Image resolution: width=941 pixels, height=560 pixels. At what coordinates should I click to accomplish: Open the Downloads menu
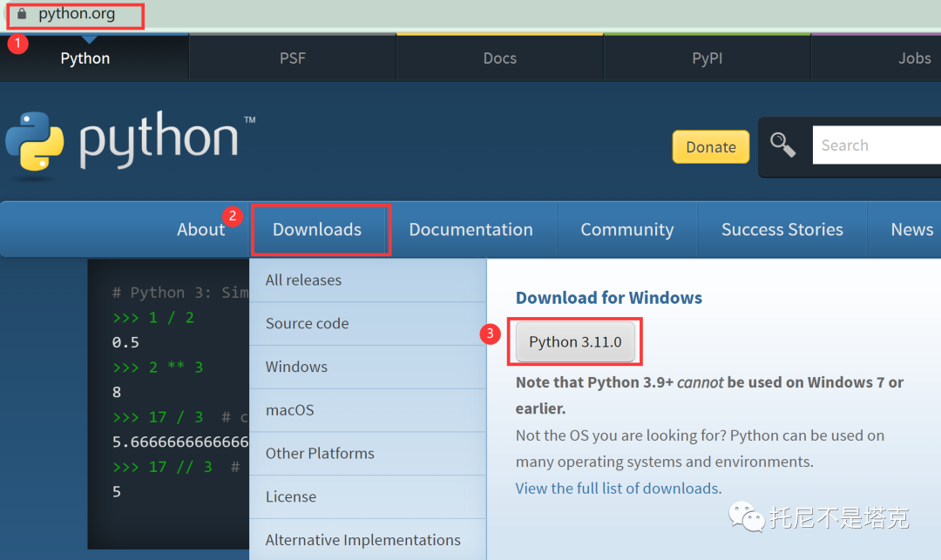(x=317, y=230)
